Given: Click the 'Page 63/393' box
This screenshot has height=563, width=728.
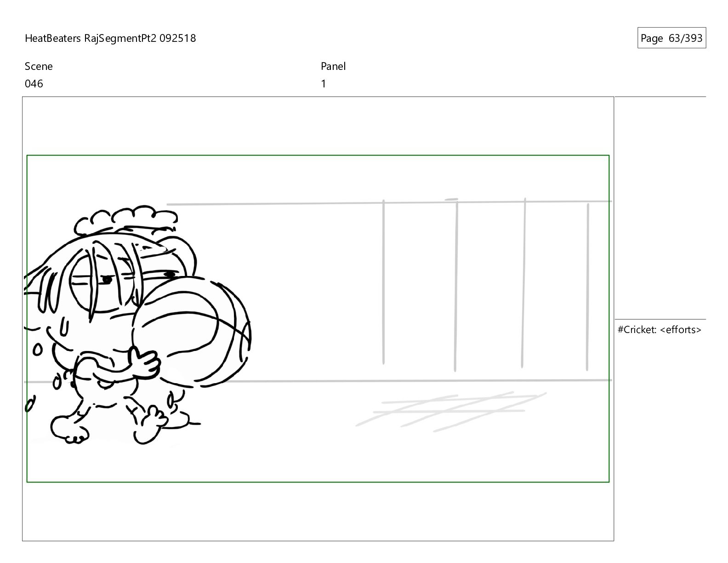Looking at the screenshot, I should pyautogui.click(x=671, y=38).
